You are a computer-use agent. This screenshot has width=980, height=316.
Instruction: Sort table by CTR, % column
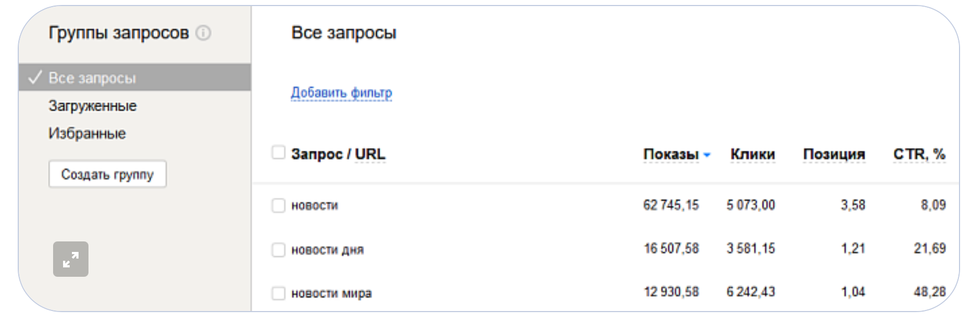pos(919,154)
